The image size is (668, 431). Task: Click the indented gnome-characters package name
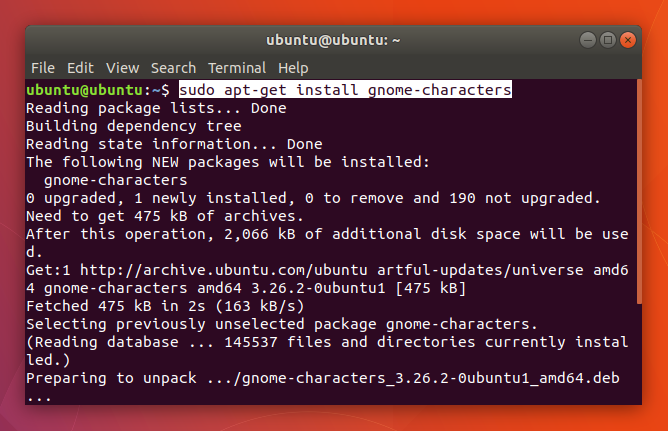click(x=115, y=180)
